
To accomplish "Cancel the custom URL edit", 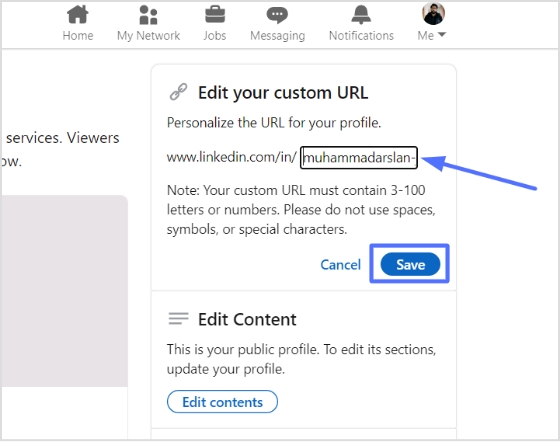I will 340,265.
